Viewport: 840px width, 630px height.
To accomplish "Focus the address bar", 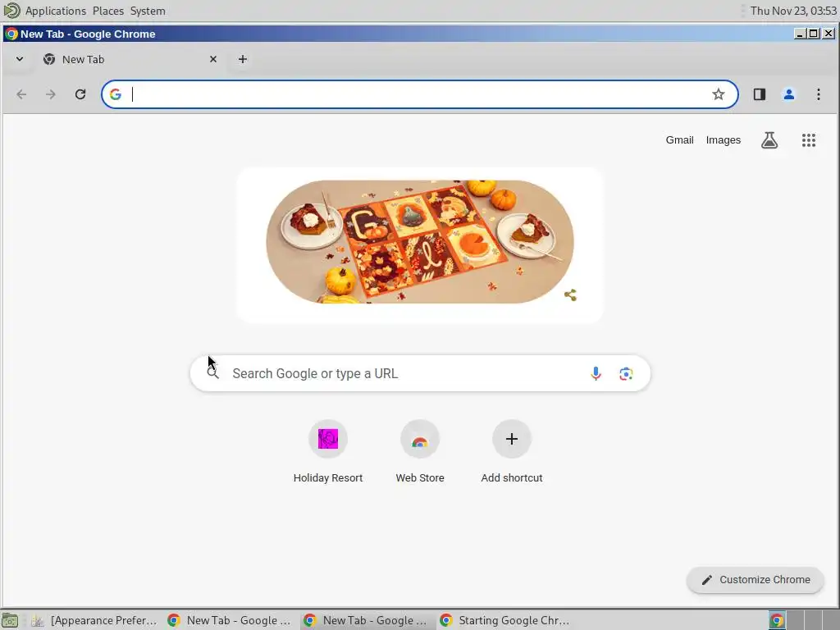I will [x=420, y=95].
